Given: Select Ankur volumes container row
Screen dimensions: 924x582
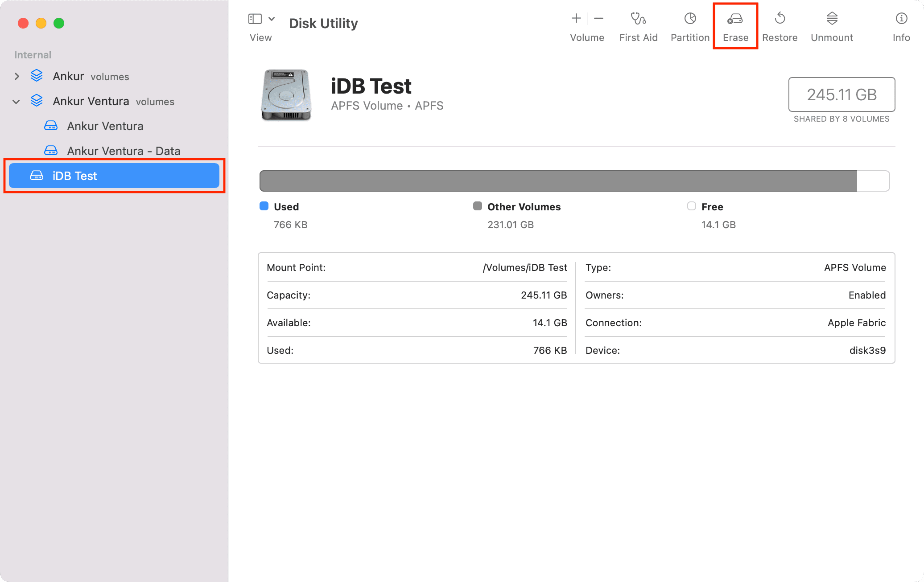Looking at the screenshot, I should click(114, 76).
